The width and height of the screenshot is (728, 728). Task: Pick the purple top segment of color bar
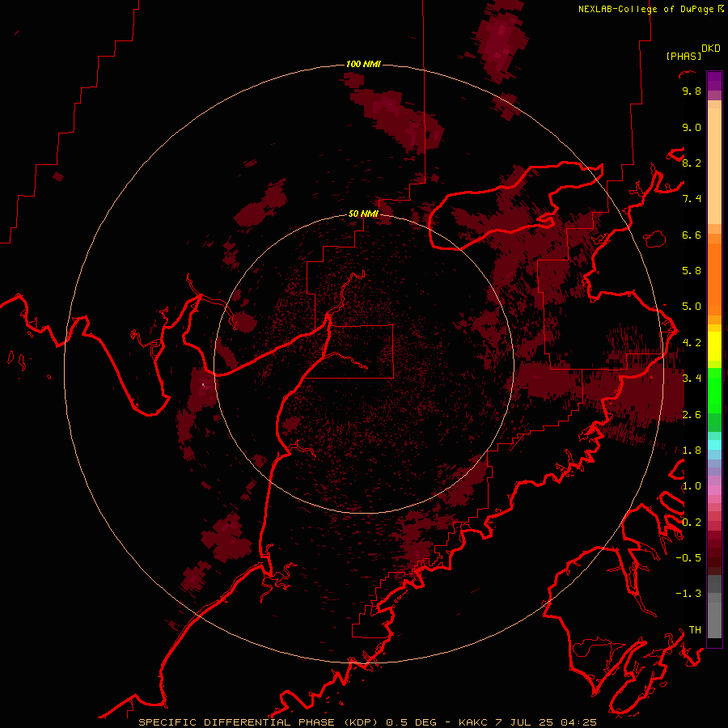click(714, 81)
